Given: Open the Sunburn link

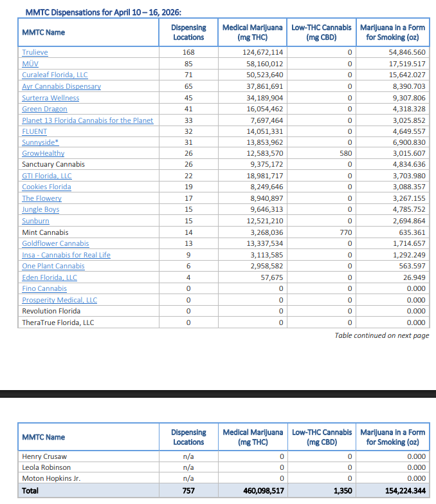Looking at the screenshot, I should 35,221.
